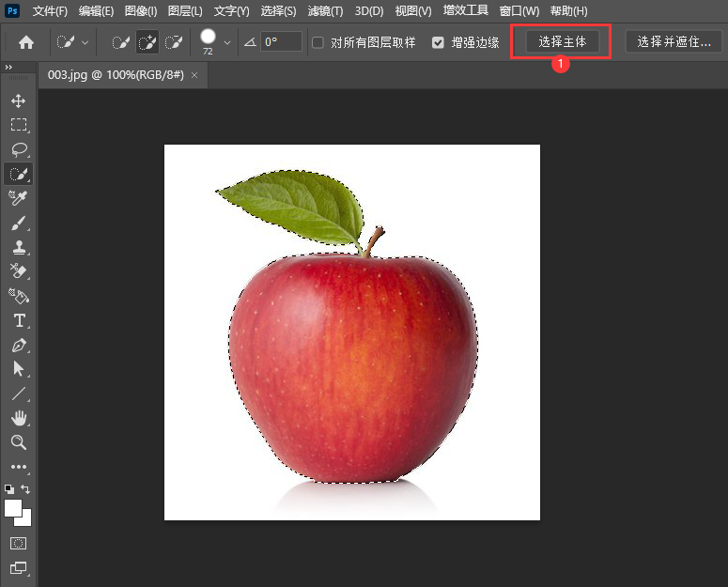The height and width of the screenshot is (587, 728).
Task: Choose the Add to Selection mode
Action: click(x=147, y=42)
